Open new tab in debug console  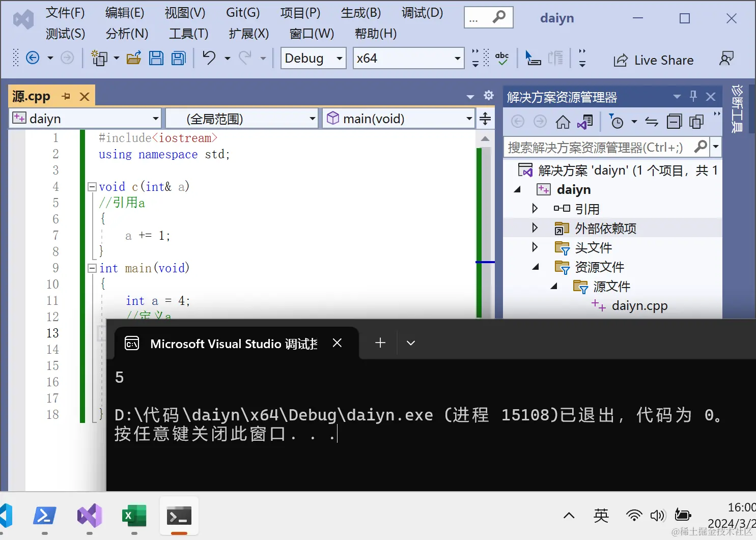click(x=380, y=343)
